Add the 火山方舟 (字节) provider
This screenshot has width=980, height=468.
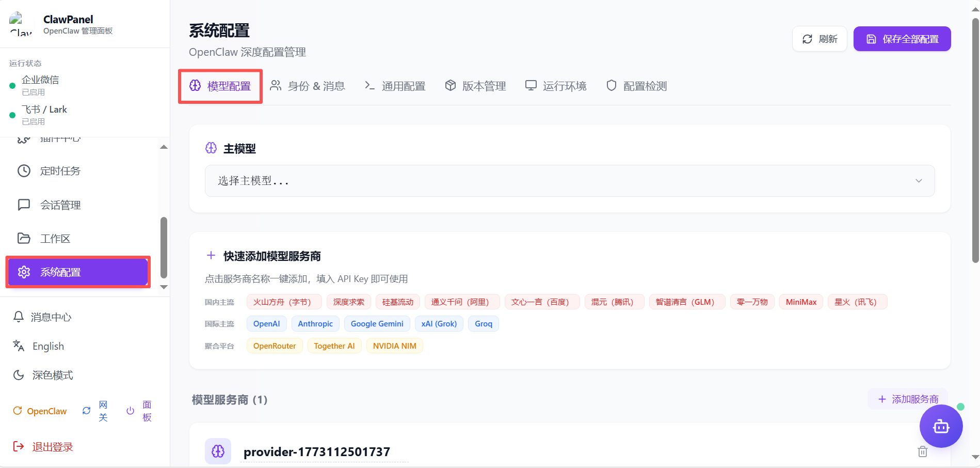[284, 302]
